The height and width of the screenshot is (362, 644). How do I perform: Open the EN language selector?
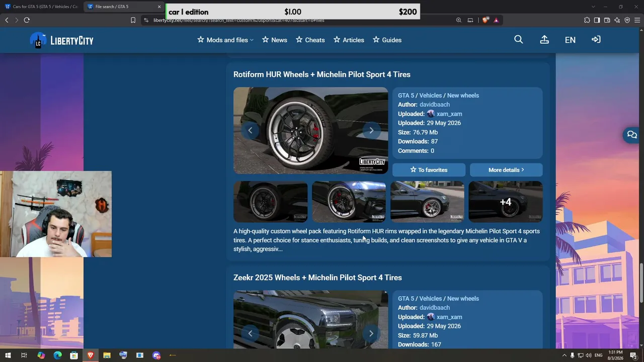point(570,40)
